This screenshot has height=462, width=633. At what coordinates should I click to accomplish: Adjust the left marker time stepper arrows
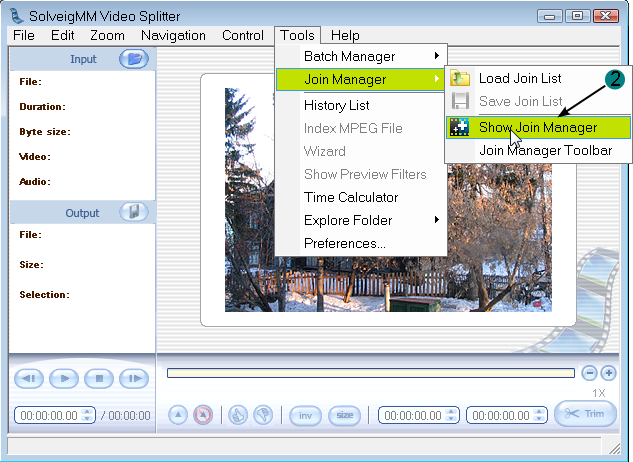[451, 415]
